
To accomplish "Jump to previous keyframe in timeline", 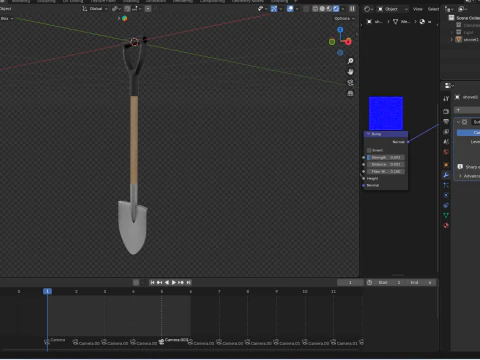I will [159, 282].
